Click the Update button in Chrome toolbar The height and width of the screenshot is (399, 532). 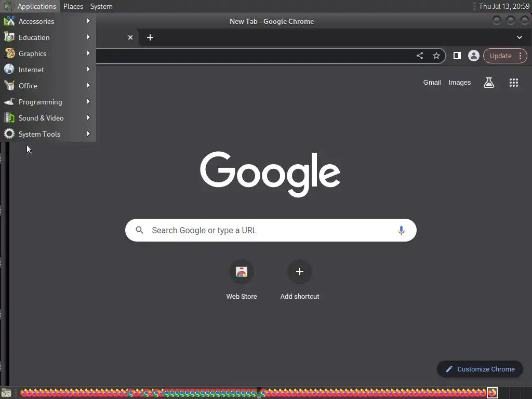(x=501, y=56)
